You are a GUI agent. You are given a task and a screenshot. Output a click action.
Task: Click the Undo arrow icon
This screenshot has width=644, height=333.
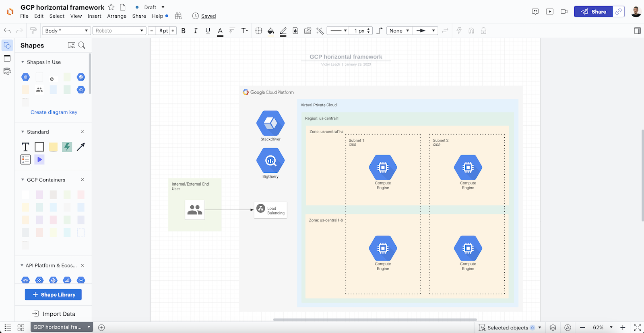(7, 31)
